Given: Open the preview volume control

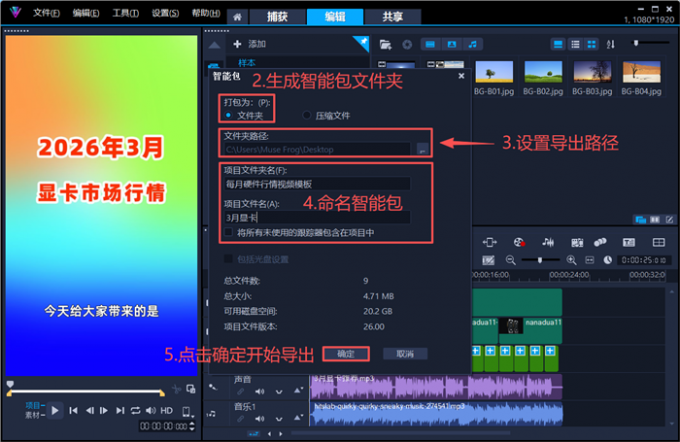Looking at the screenshot, I should coord(150,410).
